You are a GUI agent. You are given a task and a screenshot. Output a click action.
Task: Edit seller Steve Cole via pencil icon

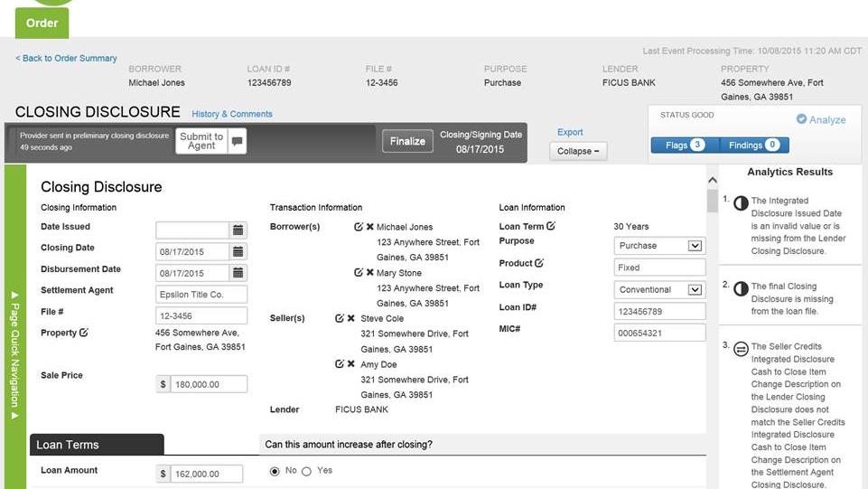pos(340,318)
